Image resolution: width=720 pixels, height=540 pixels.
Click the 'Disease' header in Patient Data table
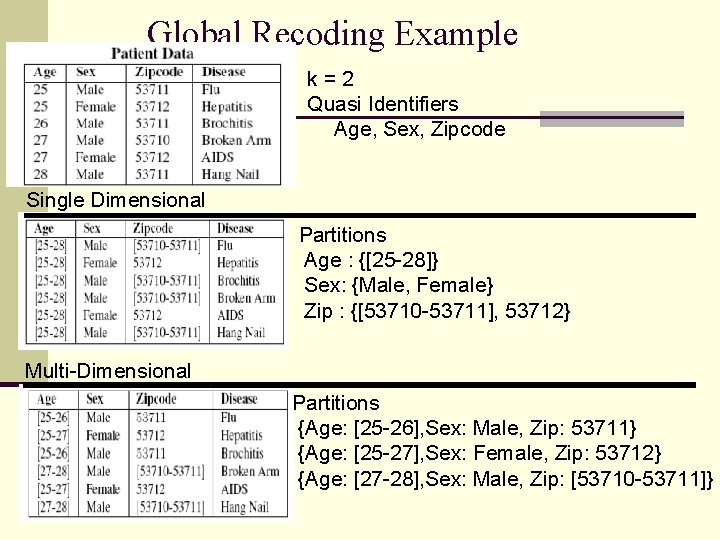pyautogui.click(x=224, y=72)
